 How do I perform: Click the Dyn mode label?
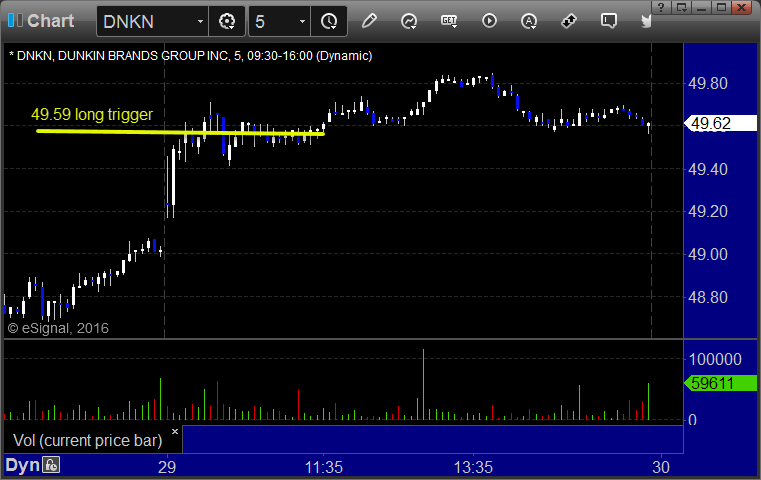22,465
